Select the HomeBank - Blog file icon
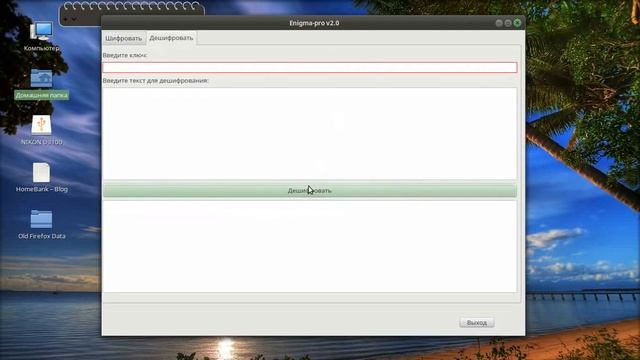Viewport: 640px width, 360px height. coord(41,178)
